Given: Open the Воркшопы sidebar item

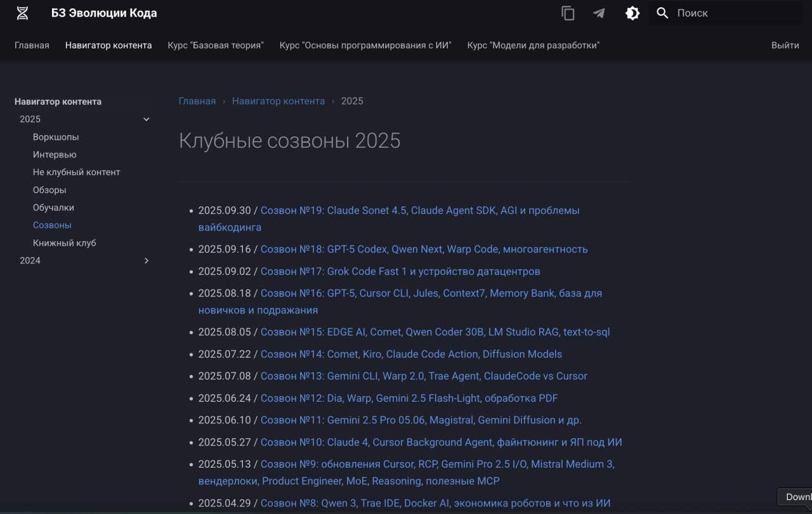Looking at the screenshot, I should (x=56, y=137).
